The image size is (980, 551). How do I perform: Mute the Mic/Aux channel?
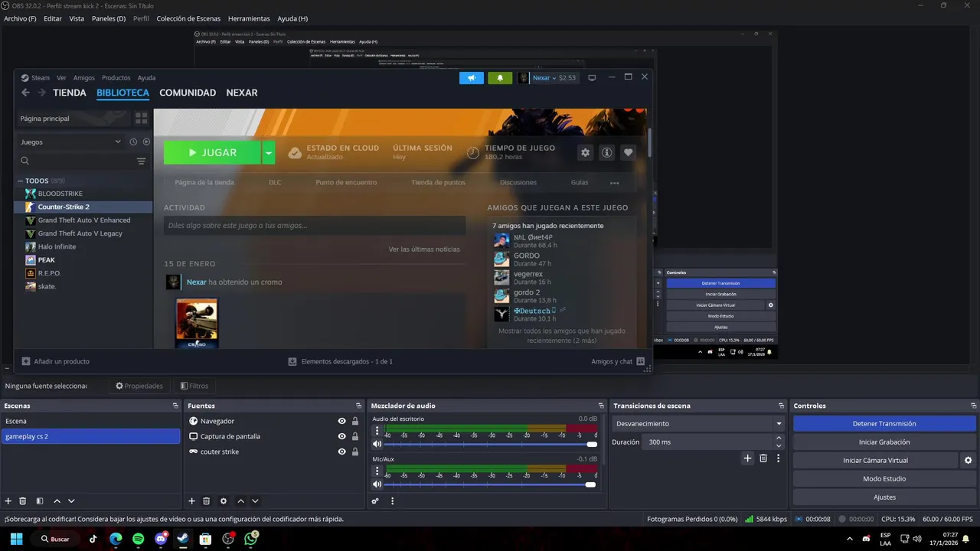pyautogui.click(x=377, y=484)
